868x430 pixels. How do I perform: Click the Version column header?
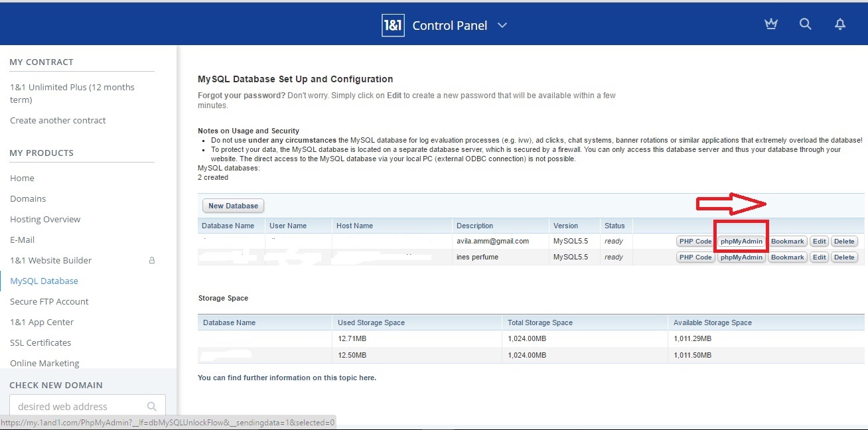[565, 226]
